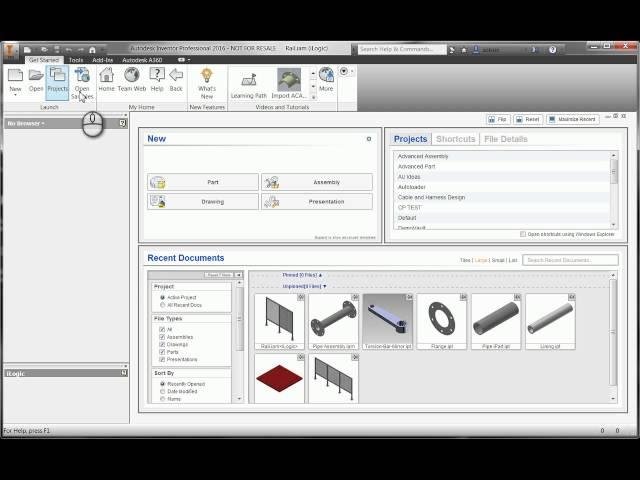The height and width of the screenshot is (480, 640).
Task: Go to Home in the My Home panel
Action: 106,80
